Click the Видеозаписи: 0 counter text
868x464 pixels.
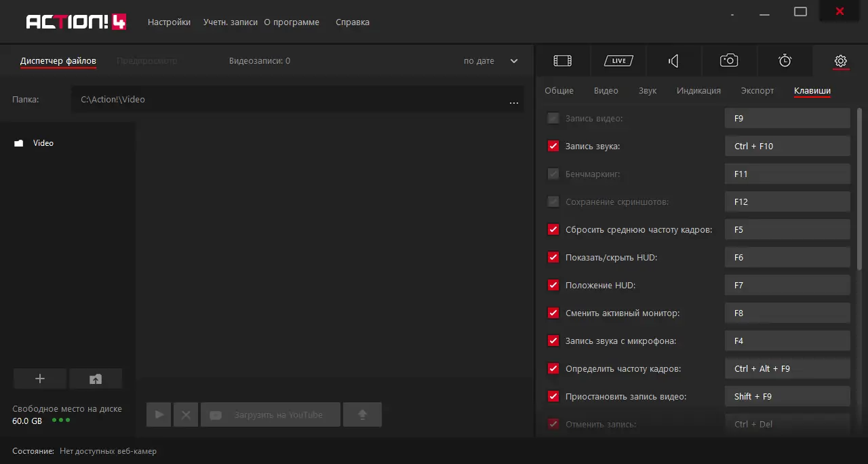[260, 61]
